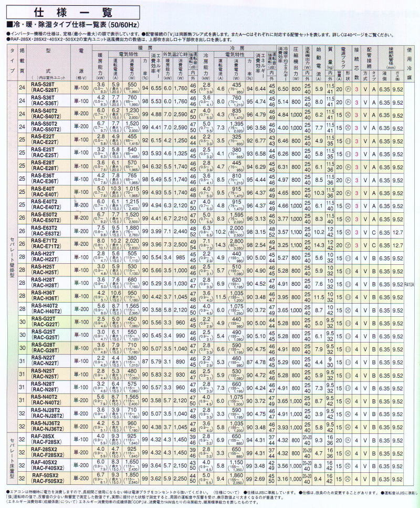This screenshot has width=420, height=508.
Task: Select the (RAC-N40T2) outdoor unit name
Action: (46, 403)
